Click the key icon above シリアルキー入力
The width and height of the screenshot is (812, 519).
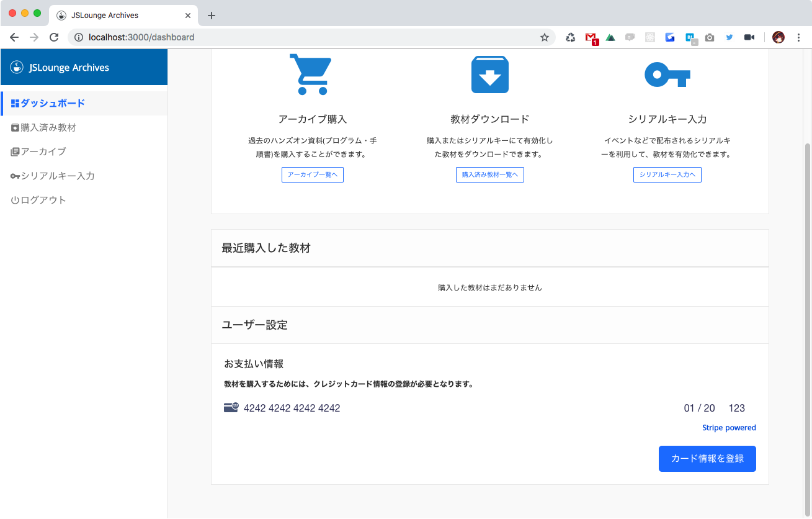coord(667,74)
